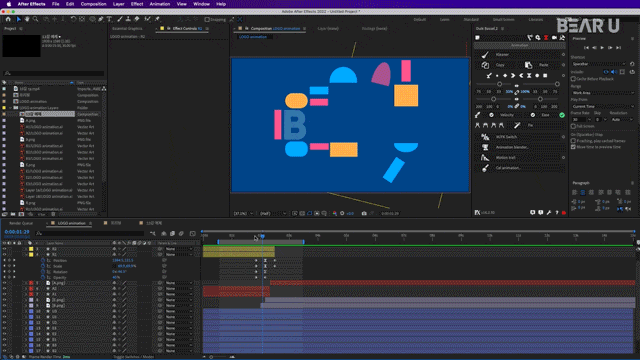640x360 pixels.
Task: Hide layer 5 [A.png] using its eye icon
Action: 4,283
